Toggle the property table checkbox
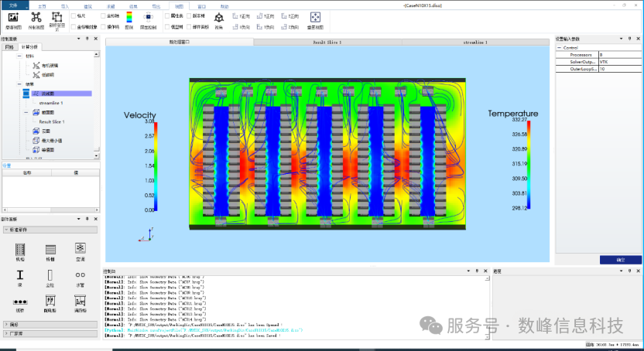Viewport: 644px width, 351px height. click(x=167, y=16)
